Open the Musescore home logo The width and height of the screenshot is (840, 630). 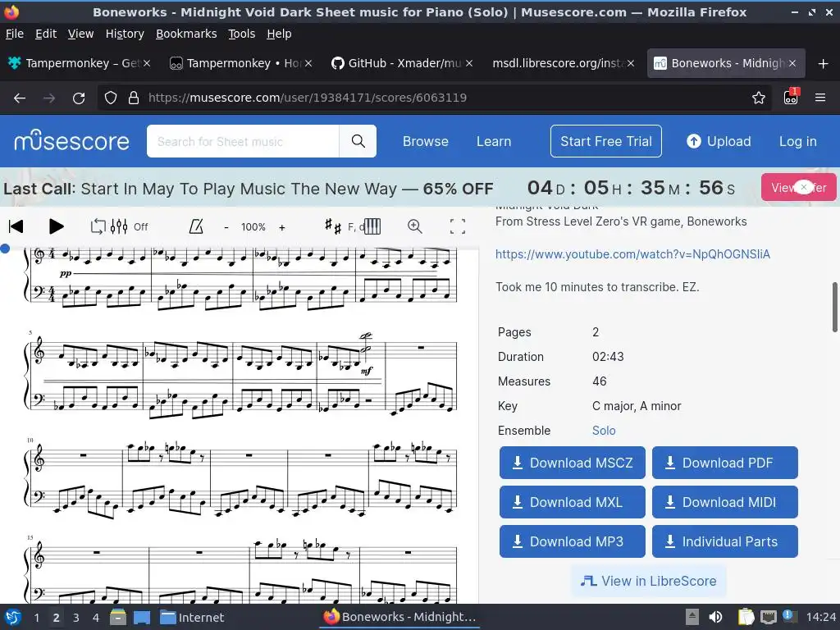click(x=71, y=140)
